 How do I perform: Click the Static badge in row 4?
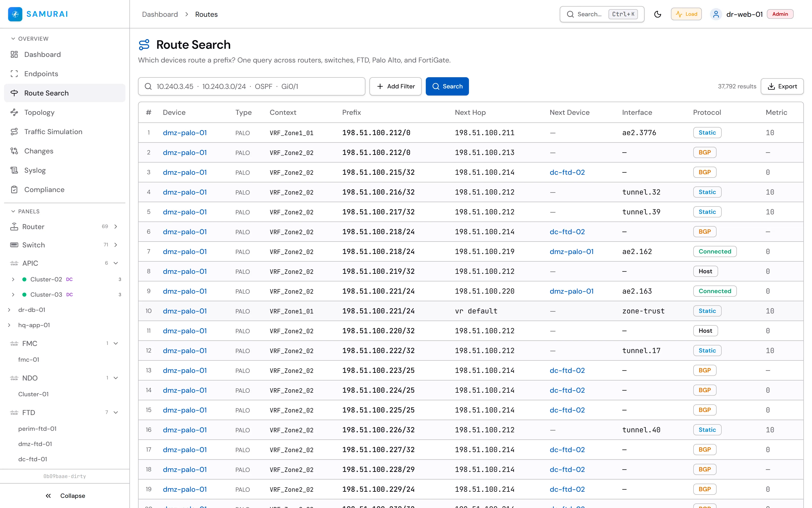coord(707,192)
